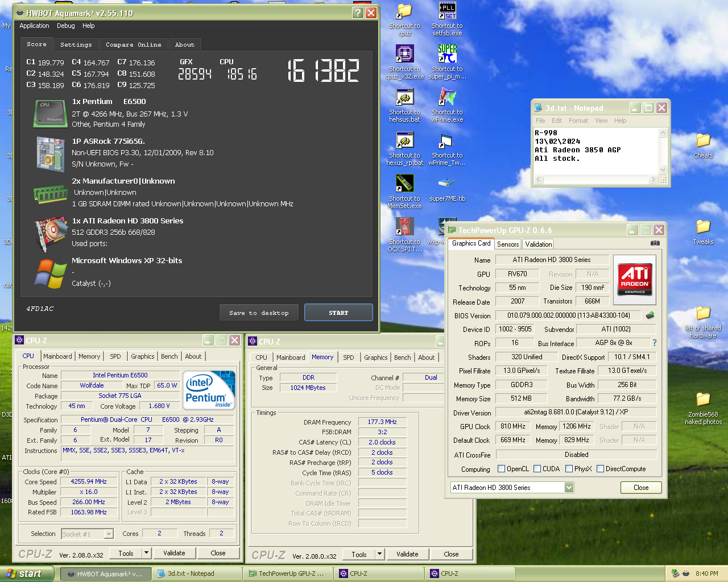Toggle the CUDA checkbox in GPU-Z
The width and height of the screenshot is (728, 582).
tap(537, 468)
